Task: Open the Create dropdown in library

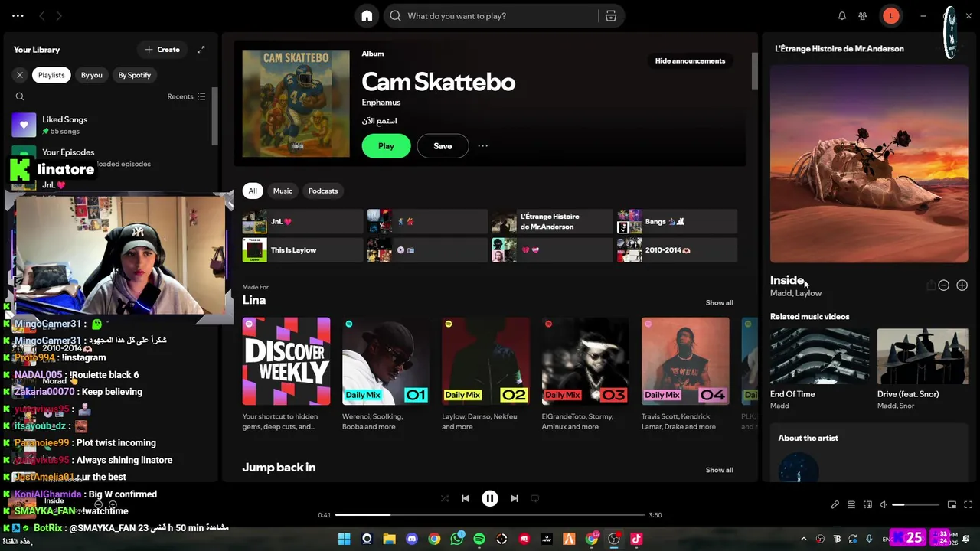Action: click(x=162, y=50)
